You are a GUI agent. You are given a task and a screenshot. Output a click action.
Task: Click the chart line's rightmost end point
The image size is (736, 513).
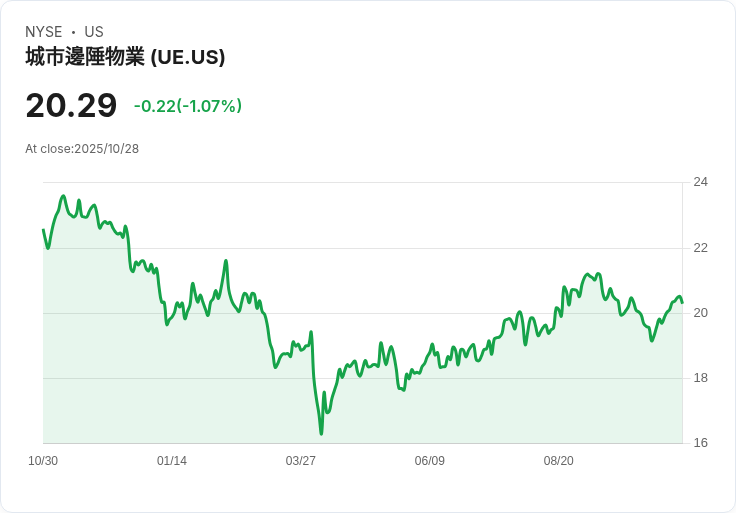tap(682, 303)
